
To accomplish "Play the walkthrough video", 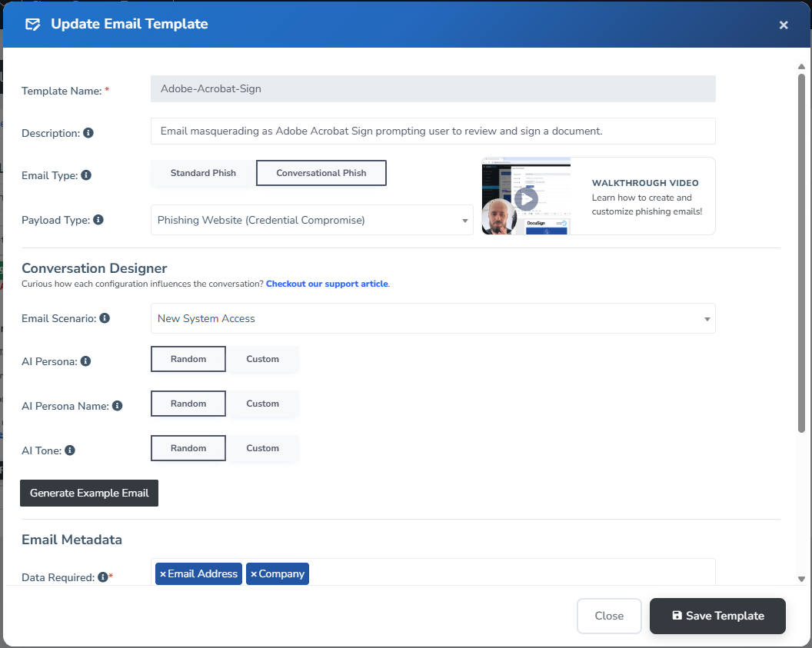I will 526,199.
